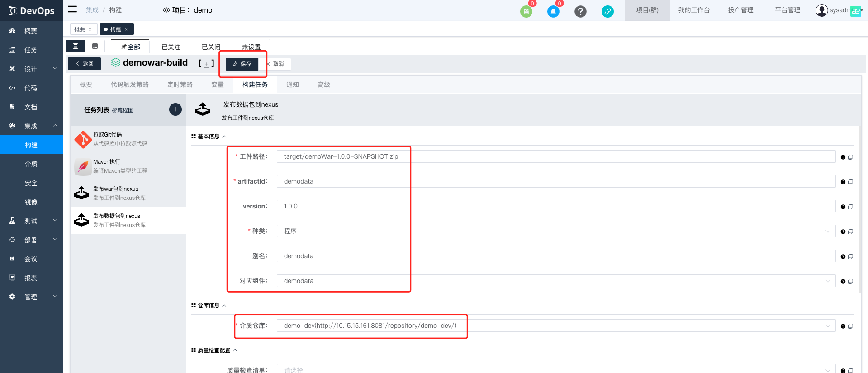The width and height of the screenshot is (868, 373).
Task: Open 平台管理 in top navigation
Action: coord(787,10)
